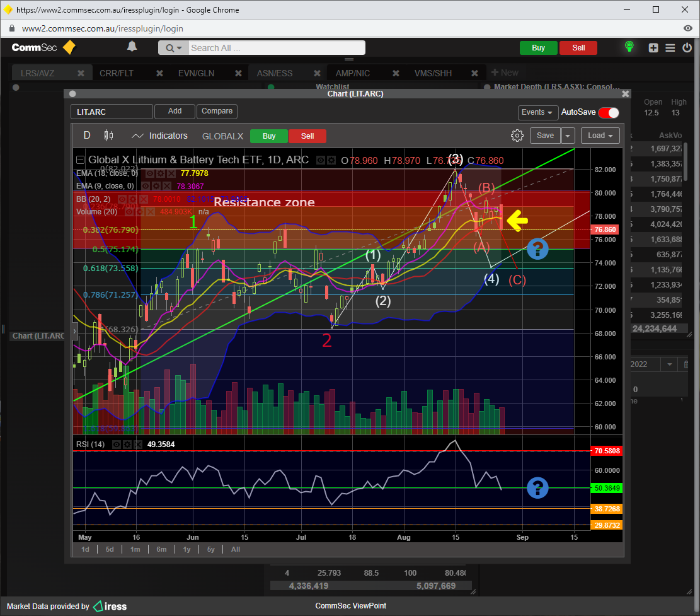Screen dimensions: 700x616
Task: Toggle the AutoSave switch
Action: (609, 113)
